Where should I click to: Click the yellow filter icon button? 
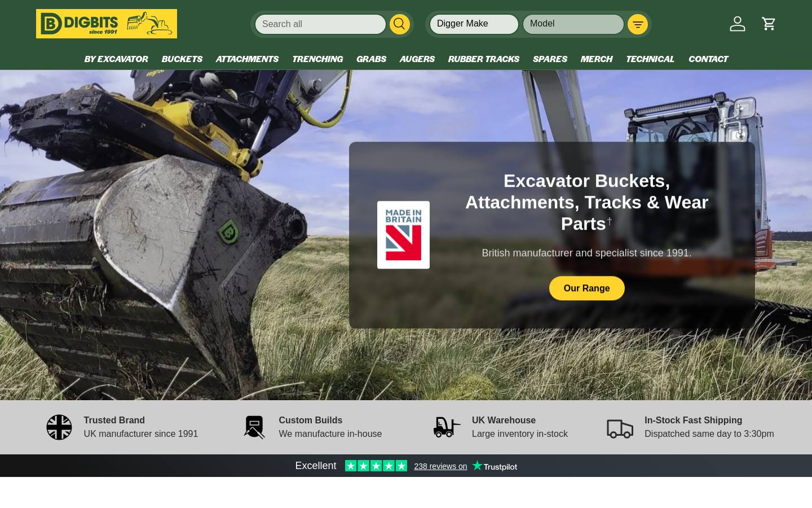[638, 24]
